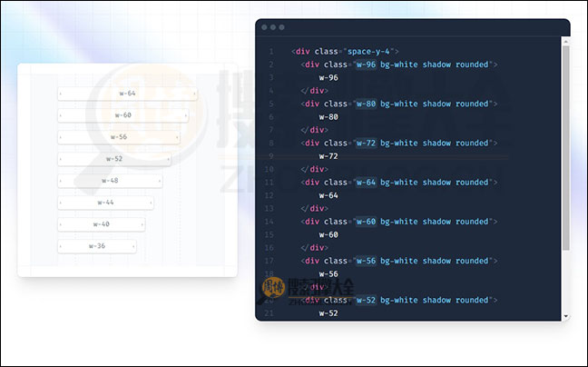Click the w-80 text on code line 6
Screen dimensions: 588x367
coord(328,117)
